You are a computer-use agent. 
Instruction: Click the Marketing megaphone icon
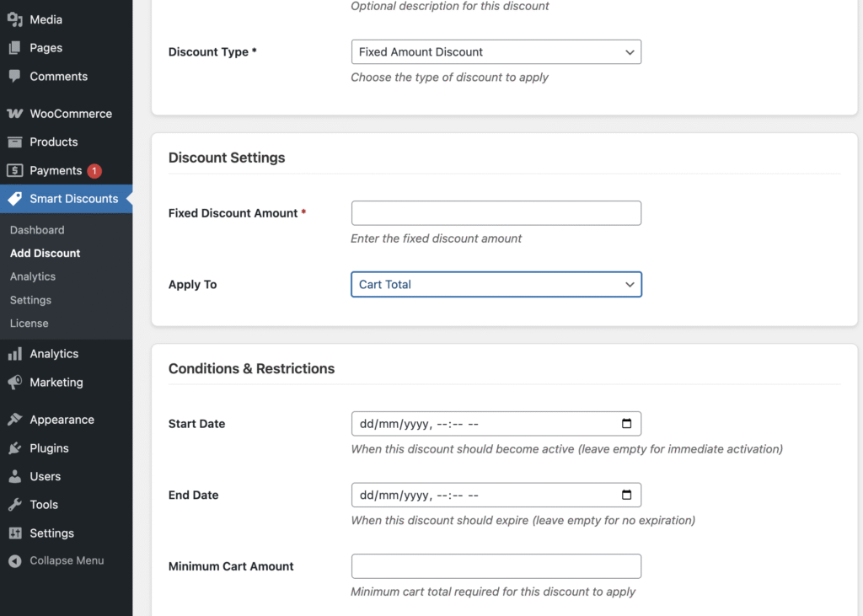[14, 383]
